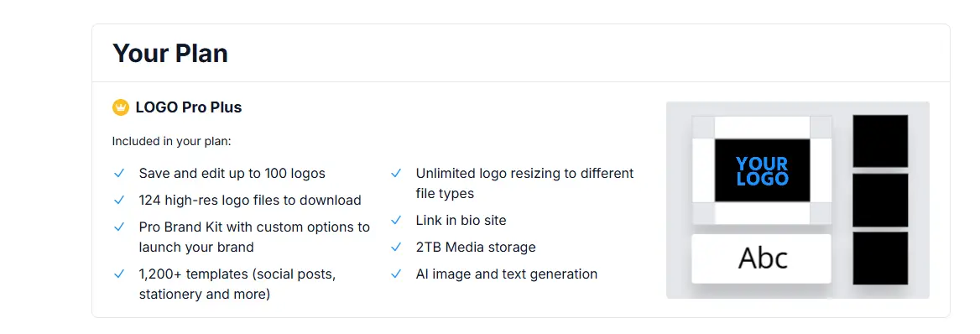The height and width of the screenshot is (334, 980).
Task: Click the gold crown icon beside LOGO Pro Plus
Action: (121, 107)
